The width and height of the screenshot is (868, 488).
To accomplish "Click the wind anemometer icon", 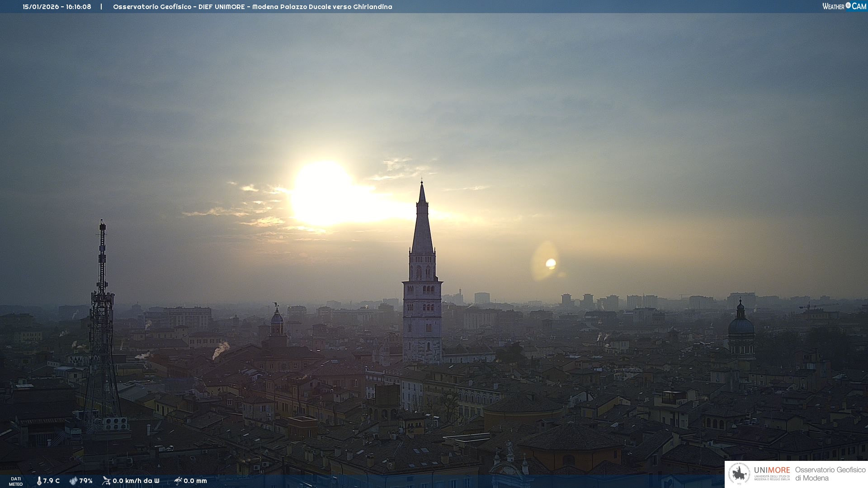I will tap(106, 481).
